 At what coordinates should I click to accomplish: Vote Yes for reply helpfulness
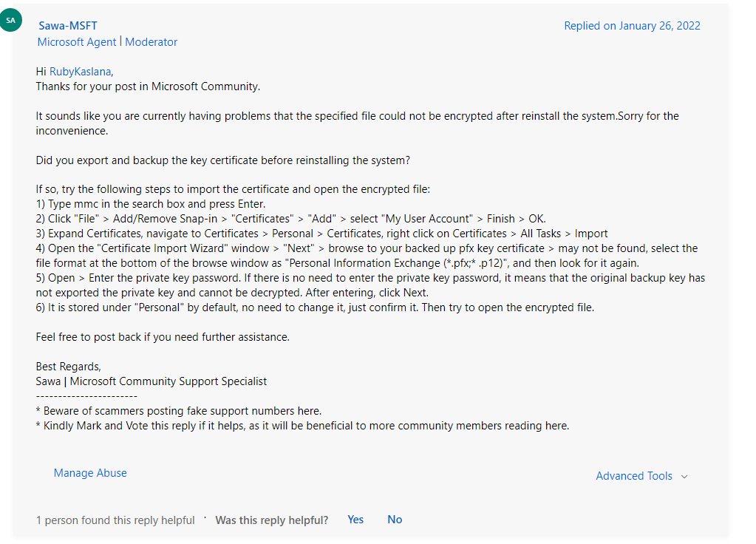point(355,520)
